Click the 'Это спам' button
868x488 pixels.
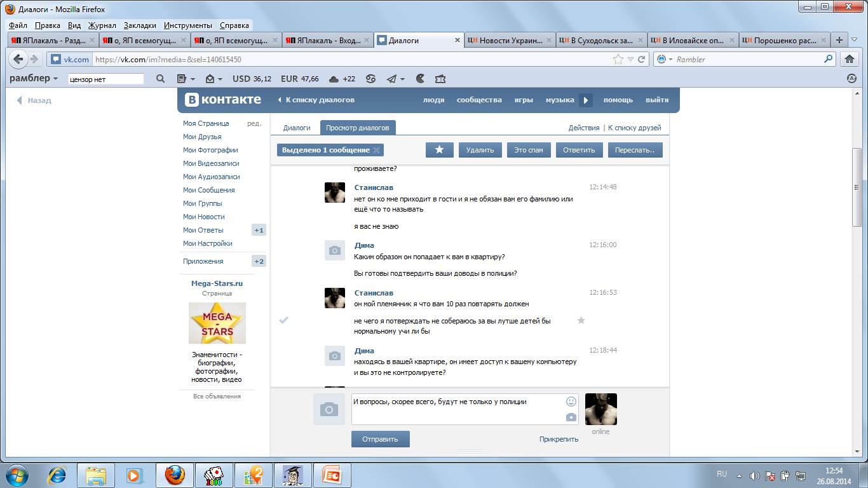coord(529,150)
